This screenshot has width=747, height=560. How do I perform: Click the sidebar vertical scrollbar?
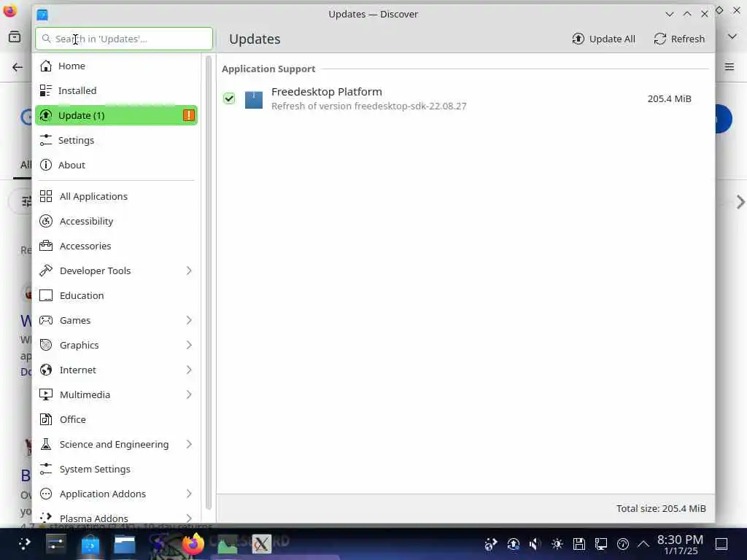click(208, 283)
